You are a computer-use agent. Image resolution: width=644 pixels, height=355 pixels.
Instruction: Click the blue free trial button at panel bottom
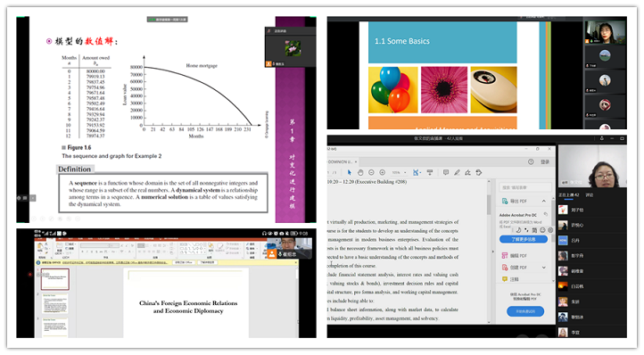point(525,311)
